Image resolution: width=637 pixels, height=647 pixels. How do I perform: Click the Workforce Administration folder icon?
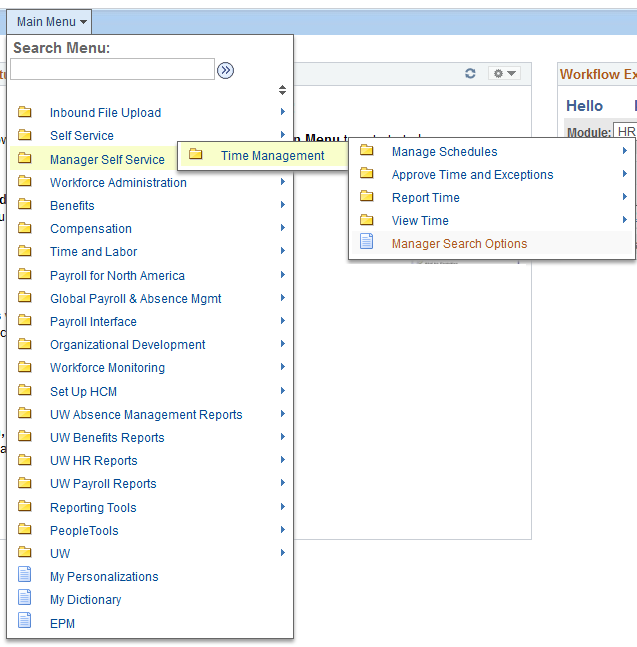pyautogui.click(x=25, y=182)
